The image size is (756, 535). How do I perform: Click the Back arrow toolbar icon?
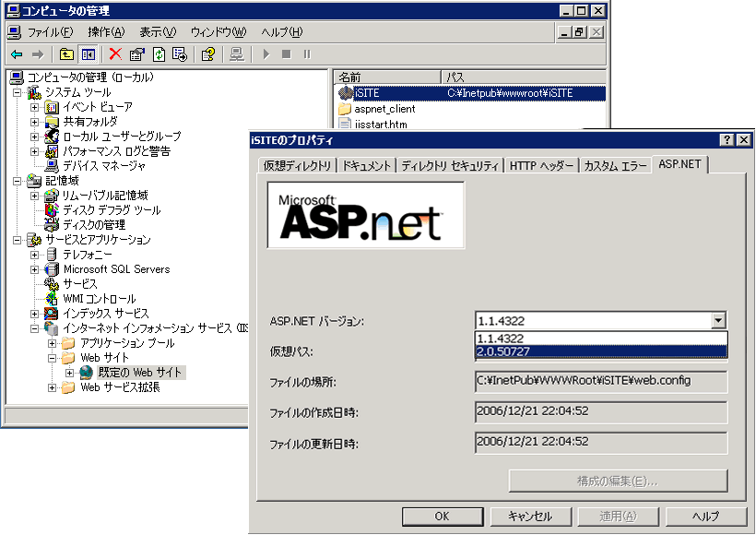coord(17,54)
